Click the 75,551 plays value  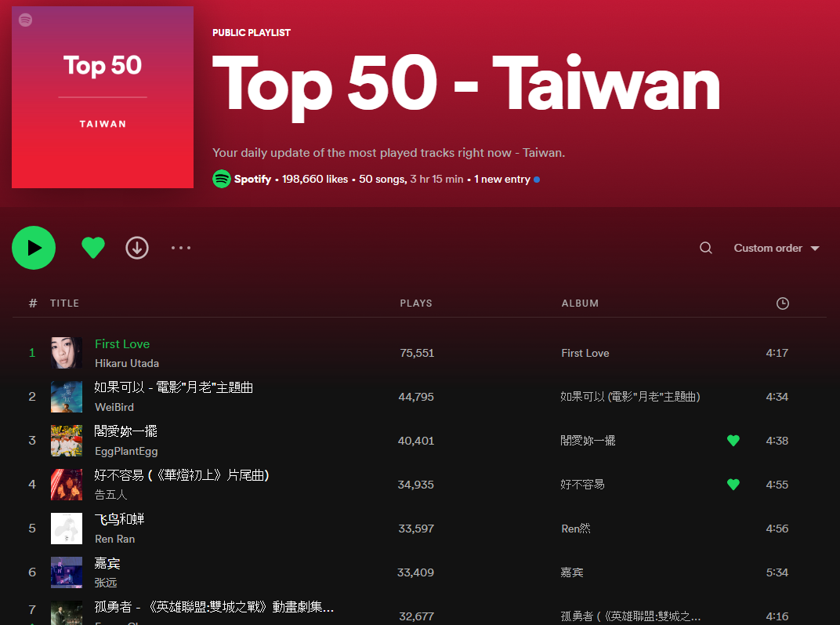click(x=417, y=353)
